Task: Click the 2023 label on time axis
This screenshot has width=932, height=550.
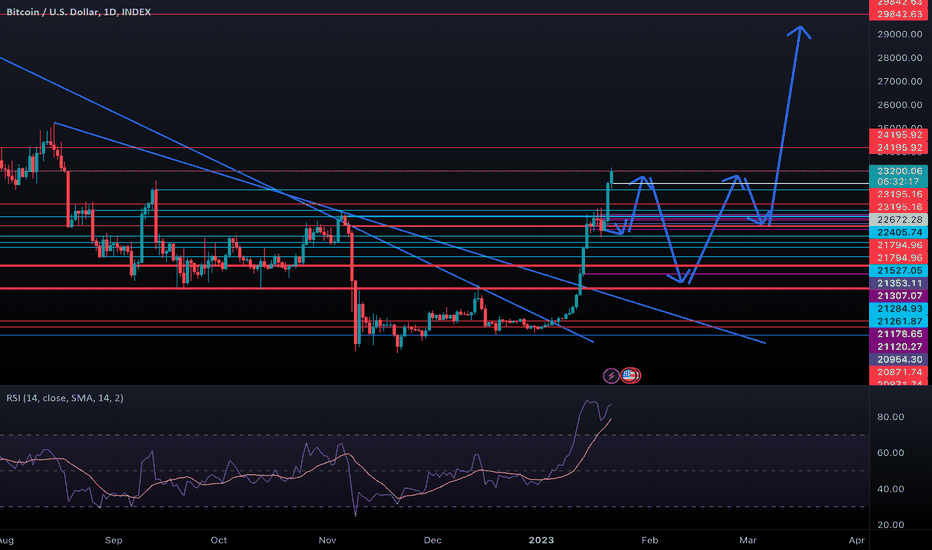Action: (541, 540)
